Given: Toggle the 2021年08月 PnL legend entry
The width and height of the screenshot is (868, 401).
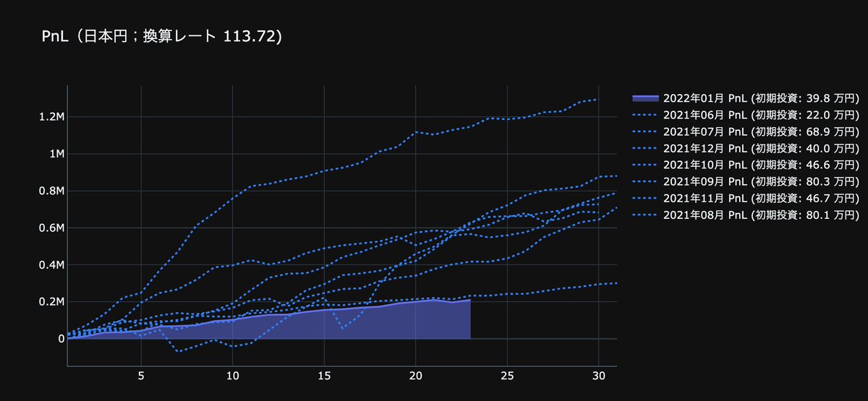Looking at the screenshot, I should coord(745,215).
